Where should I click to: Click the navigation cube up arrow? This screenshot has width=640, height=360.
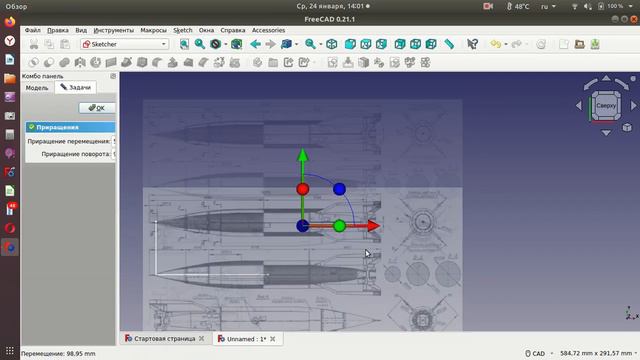606,78
